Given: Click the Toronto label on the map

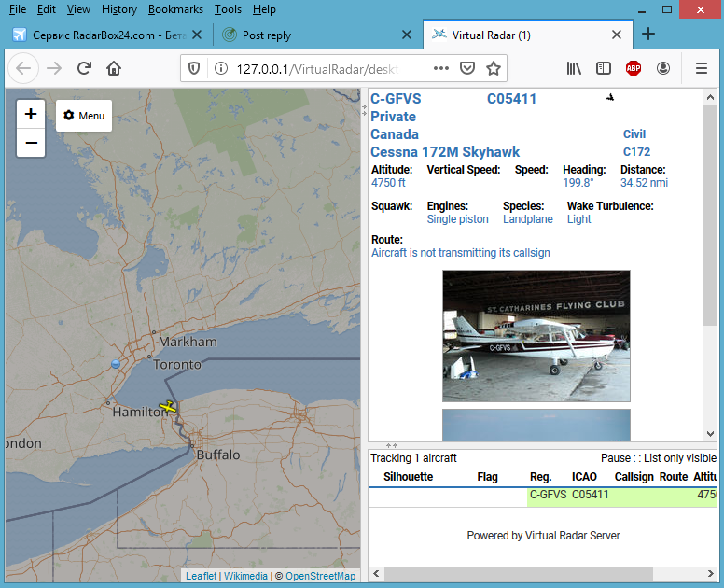Looking at the screenshot, I should [177, 364].
